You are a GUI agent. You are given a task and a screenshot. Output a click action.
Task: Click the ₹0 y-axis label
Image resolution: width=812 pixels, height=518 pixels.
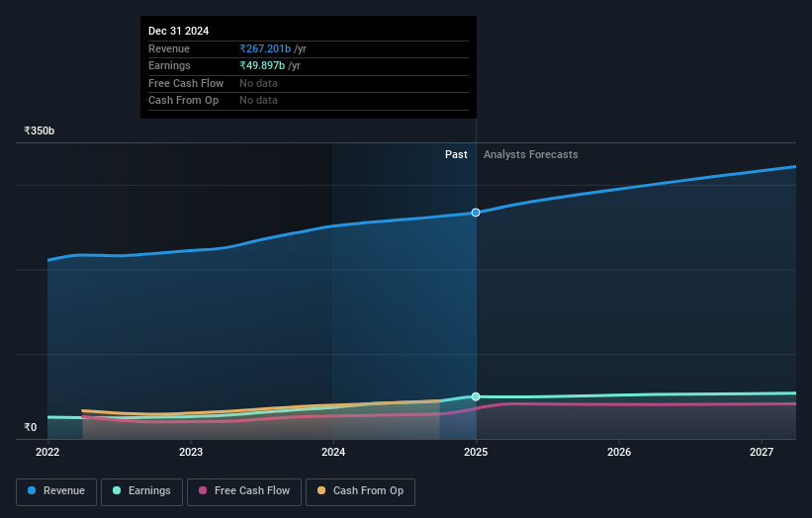pos(31,427)
